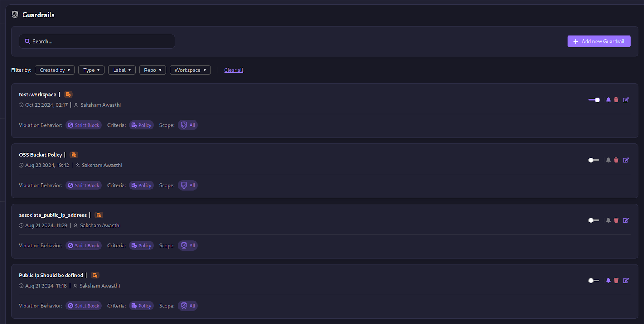Screen dimensions: 644x324
Task: Open the Repo filter dropdown
Action: [x=153, y=70]
